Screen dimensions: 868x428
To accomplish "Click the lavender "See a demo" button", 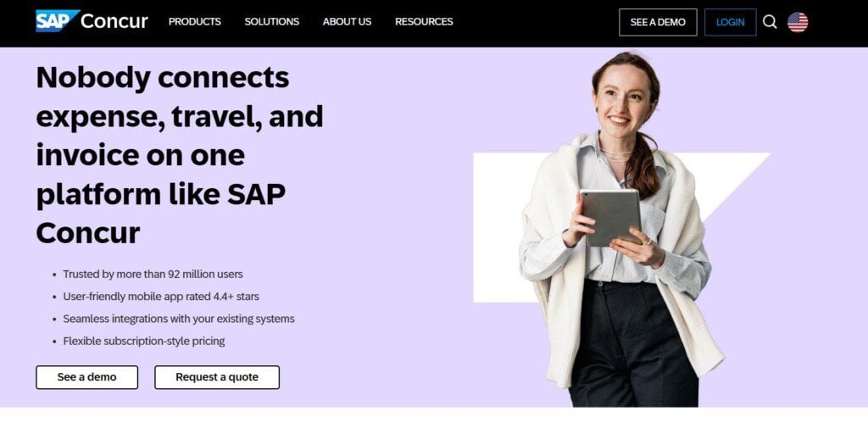I will click(x=86, y=377).
